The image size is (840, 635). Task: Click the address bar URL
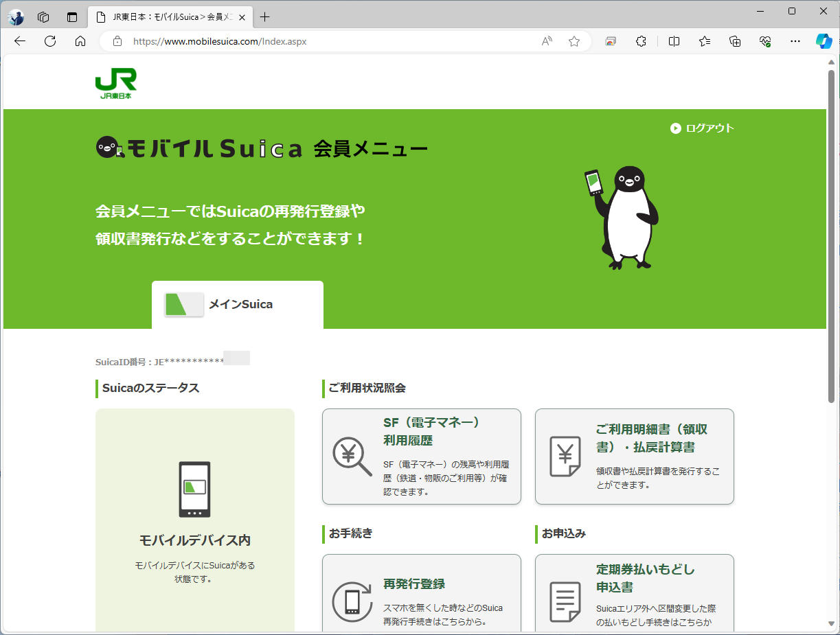(x=220, y=41)
